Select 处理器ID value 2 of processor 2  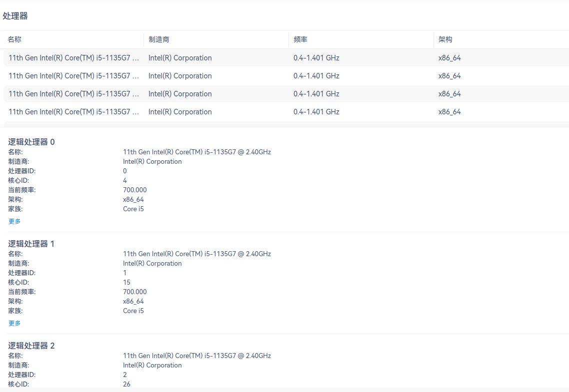tap(125, 375)
